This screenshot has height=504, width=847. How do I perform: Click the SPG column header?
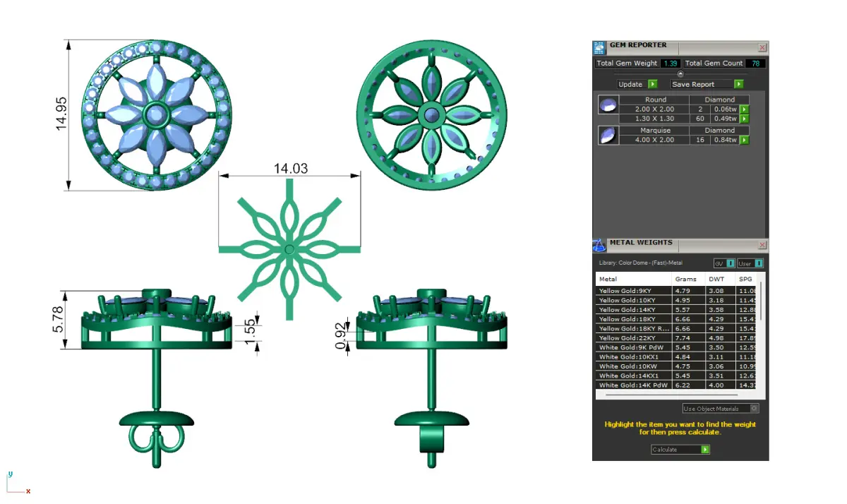click(746, 279)
